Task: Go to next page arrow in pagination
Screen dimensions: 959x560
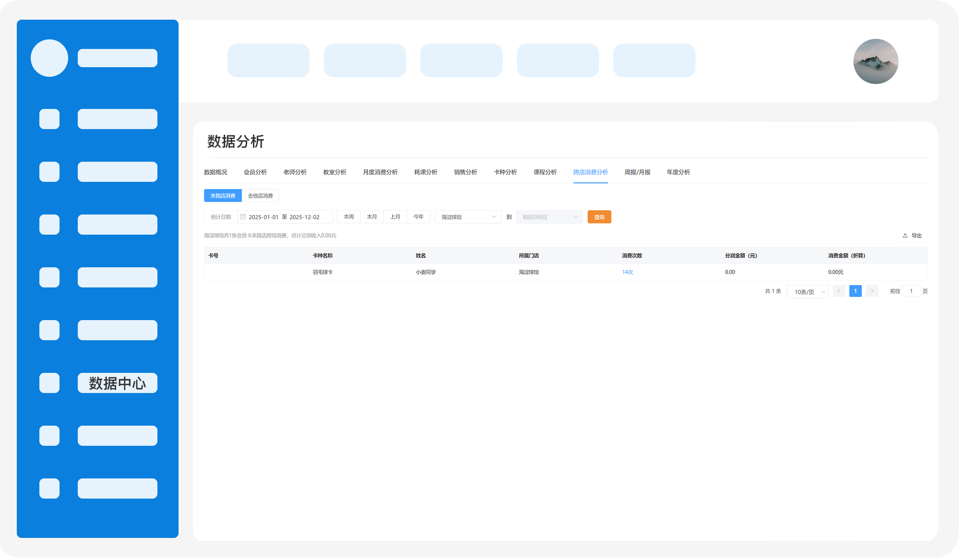Action: pos(872,291)
